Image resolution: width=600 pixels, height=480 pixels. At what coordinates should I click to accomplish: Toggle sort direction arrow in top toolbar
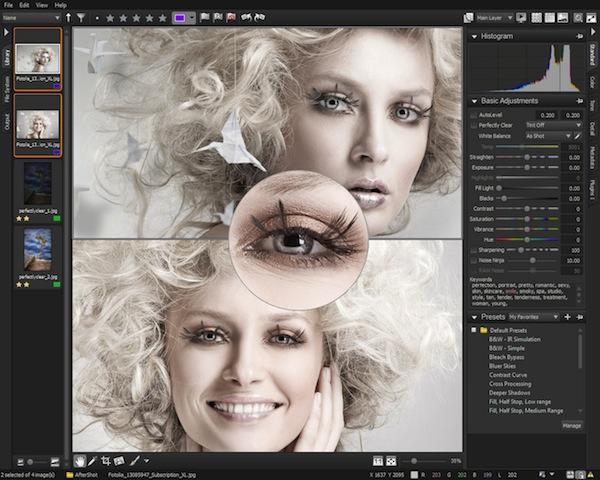click(x=68, y=18)
